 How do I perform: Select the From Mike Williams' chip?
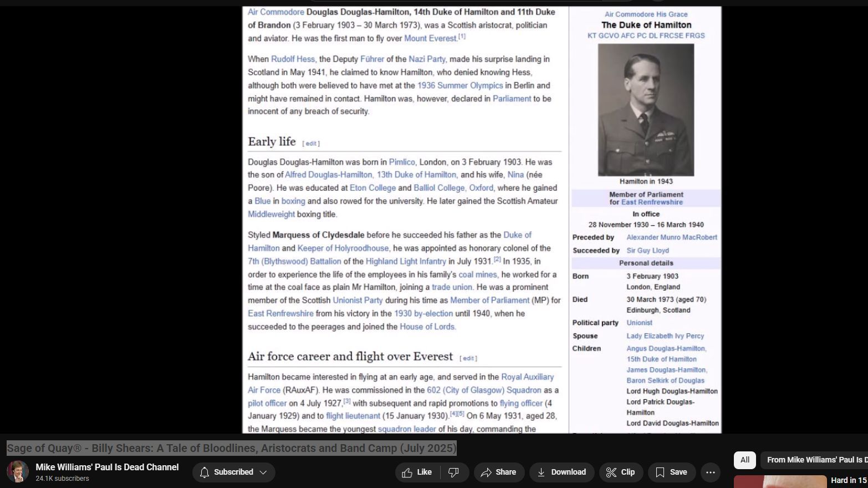[815, 460]
